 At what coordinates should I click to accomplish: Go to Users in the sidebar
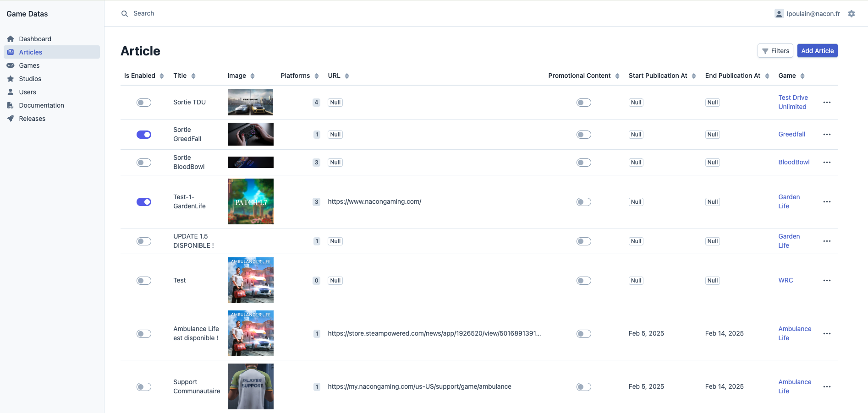pyautogui.click(x=27, y=92)
